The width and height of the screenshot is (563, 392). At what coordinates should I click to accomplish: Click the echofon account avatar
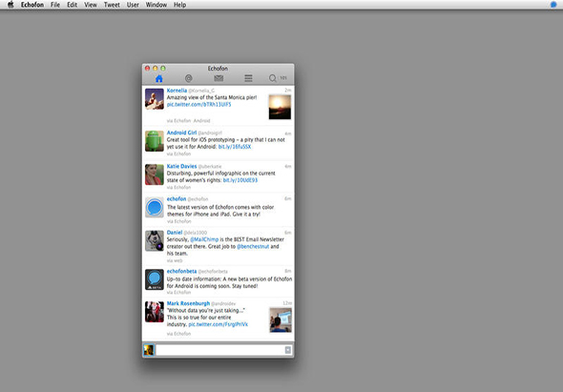[155, 208]
